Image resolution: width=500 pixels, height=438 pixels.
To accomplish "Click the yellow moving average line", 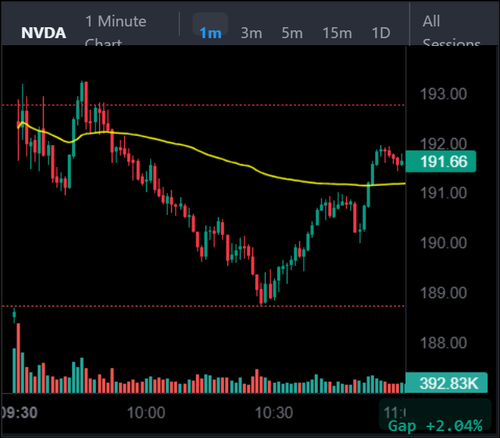I will [x=213, y=156].
